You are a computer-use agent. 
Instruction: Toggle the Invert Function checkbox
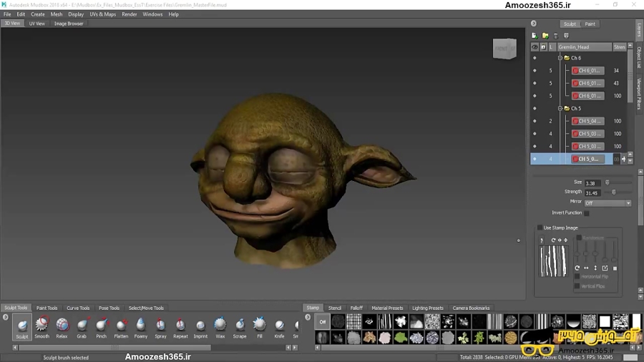[587, 212]
